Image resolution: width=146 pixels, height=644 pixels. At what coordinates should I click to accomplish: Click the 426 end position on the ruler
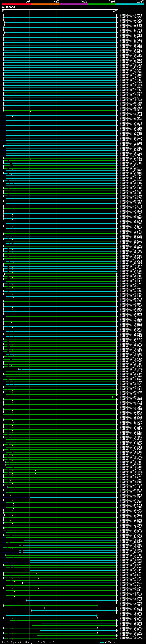(x=115, y=11)
